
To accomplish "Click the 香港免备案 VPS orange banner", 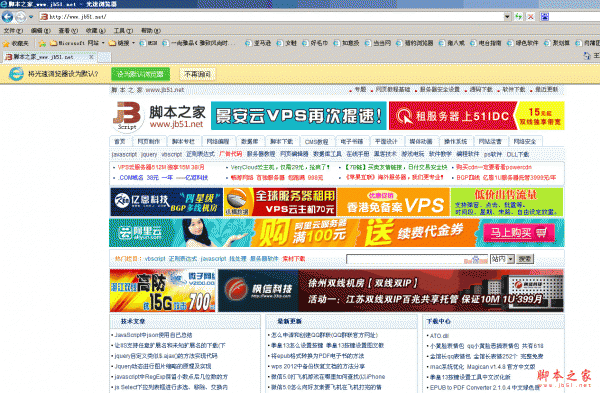I will (393, 202).
